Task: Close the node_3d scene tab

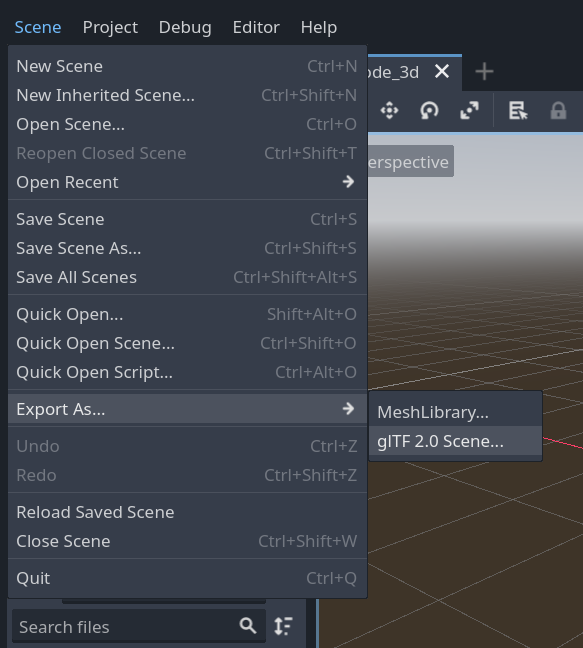Action: click(x=442, y=71)
